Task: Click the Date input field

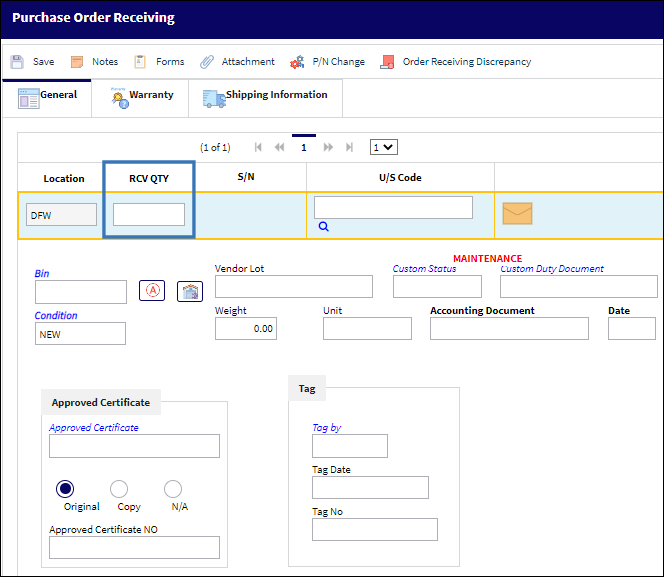Action: coord(632,329)
